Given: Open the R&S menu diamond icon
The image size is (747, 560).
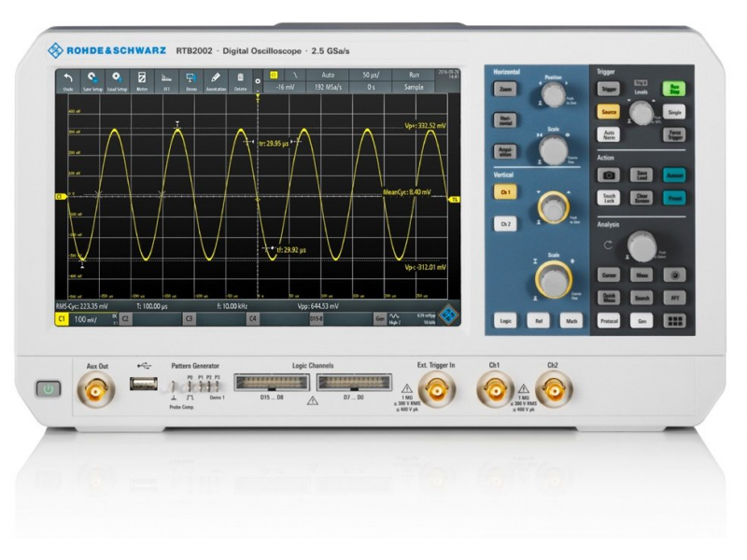Looking at the screenshot, I should [x=449, y=316].
